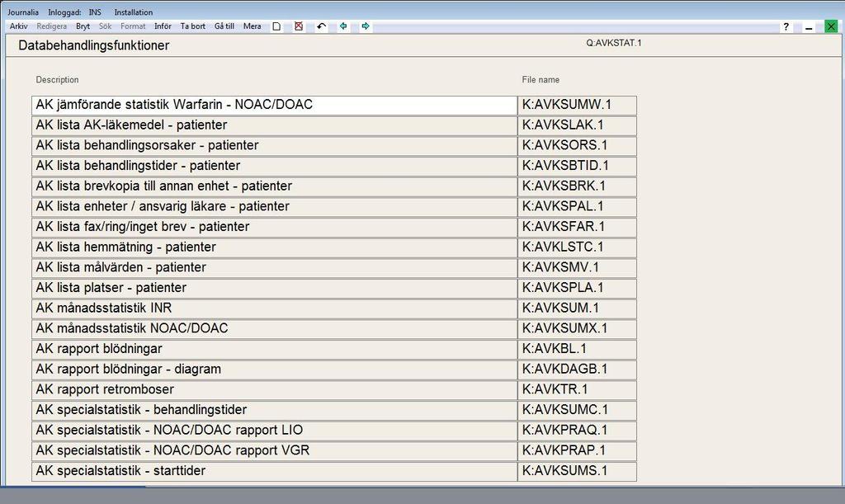Click file name K:AVKSPAL.1
Viewport: 845px width, 504px height.
[577, 207]
